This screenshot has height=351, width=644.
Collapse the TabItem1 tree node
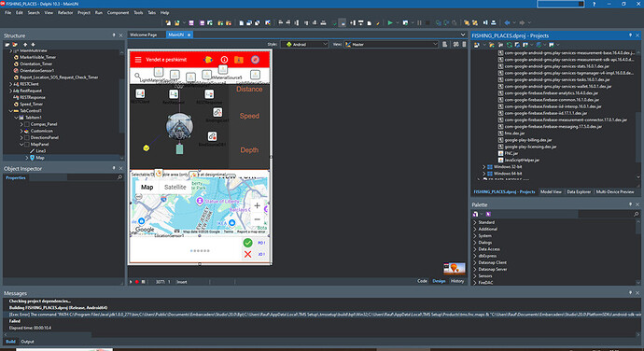[16, 118]
